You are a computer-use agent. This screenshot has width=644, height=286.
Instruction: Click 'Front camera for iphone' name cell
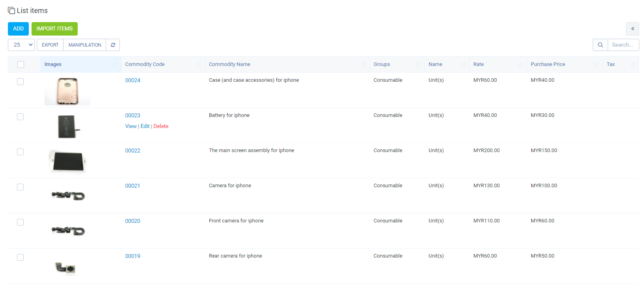[236, 221]
